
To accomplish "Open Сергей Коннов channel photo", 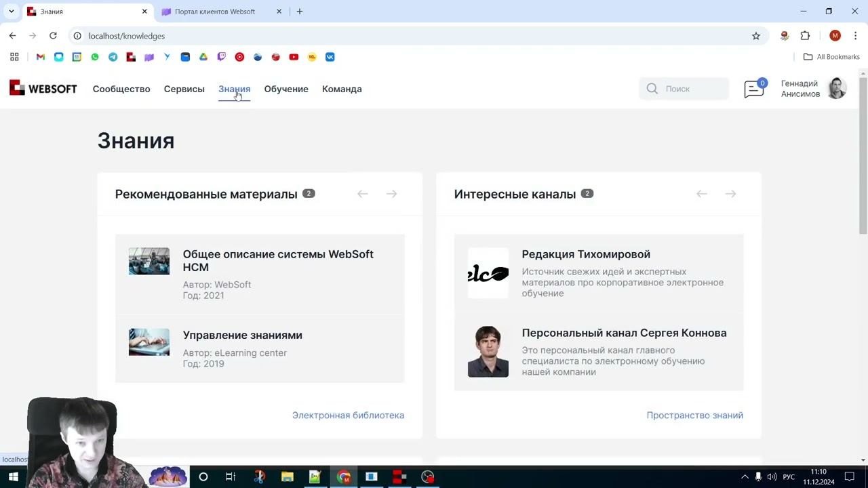I will 488,352.
